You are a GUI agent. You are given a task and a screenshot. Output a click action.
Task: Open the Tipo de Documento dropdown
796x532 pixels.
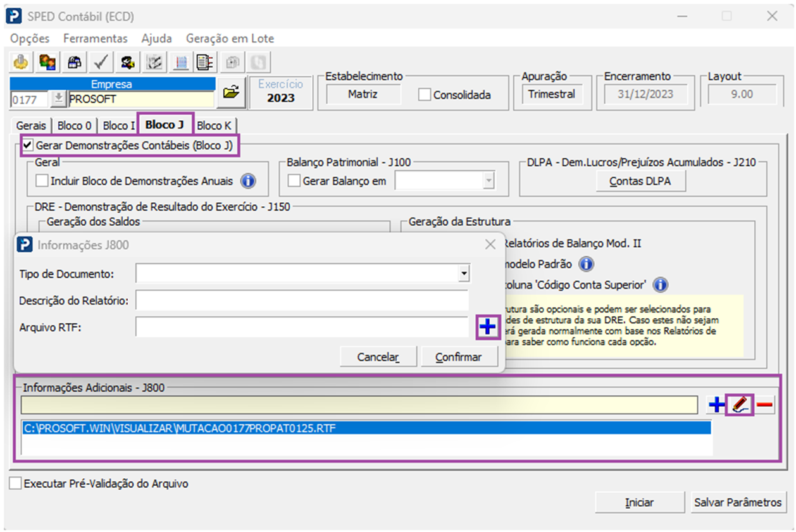pyautogui.click(x=464, y=273)
